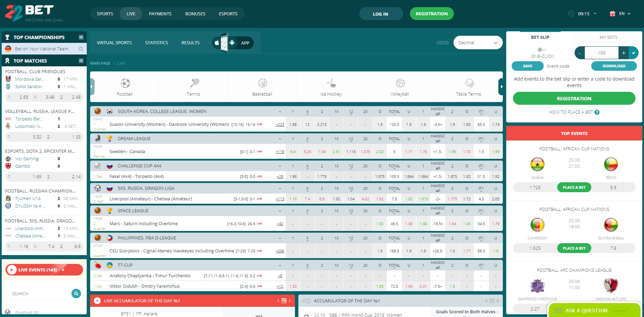The image size is (644, 317).
Task: Increase one-click stake with plus button
Action: [624, 53]
